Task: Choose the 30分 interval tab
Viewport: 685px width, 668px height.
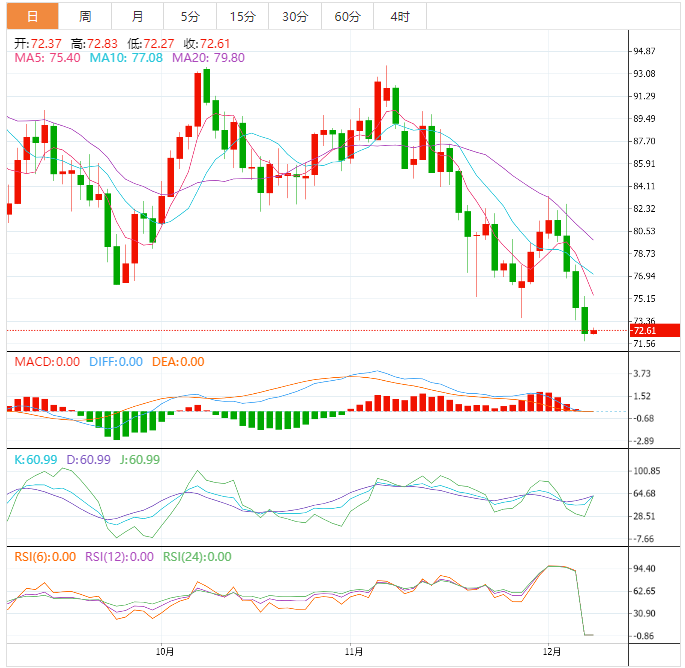Action: point(295,16)
